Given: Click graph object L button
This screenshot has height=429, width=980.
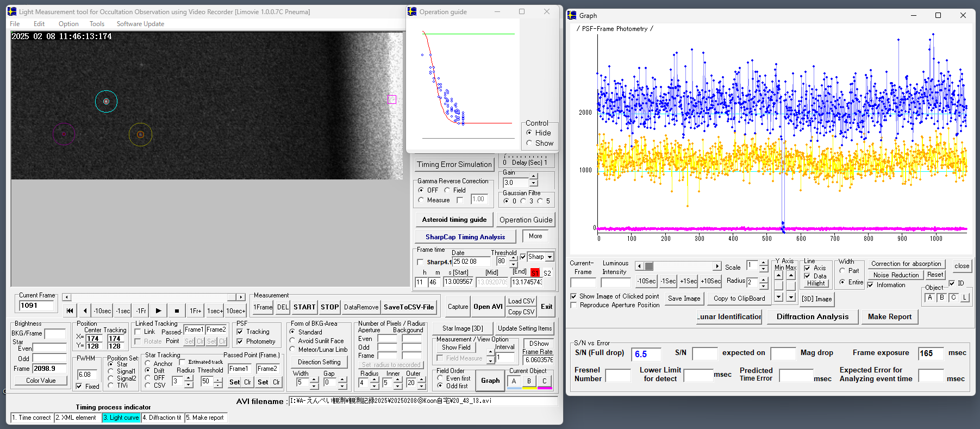Looking at the screenshot, I should click(x=965, y=297).
